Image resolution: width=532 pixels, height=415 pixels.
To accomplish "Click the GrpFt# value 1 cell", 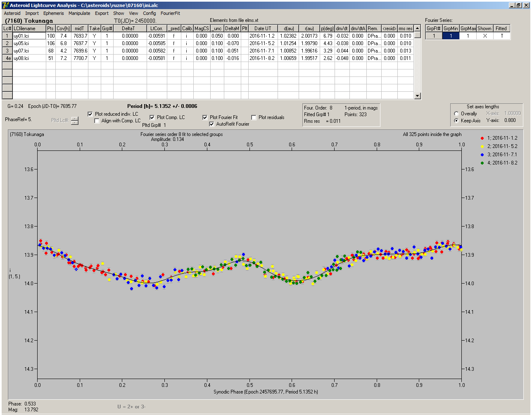I will (x=434, y=36).
